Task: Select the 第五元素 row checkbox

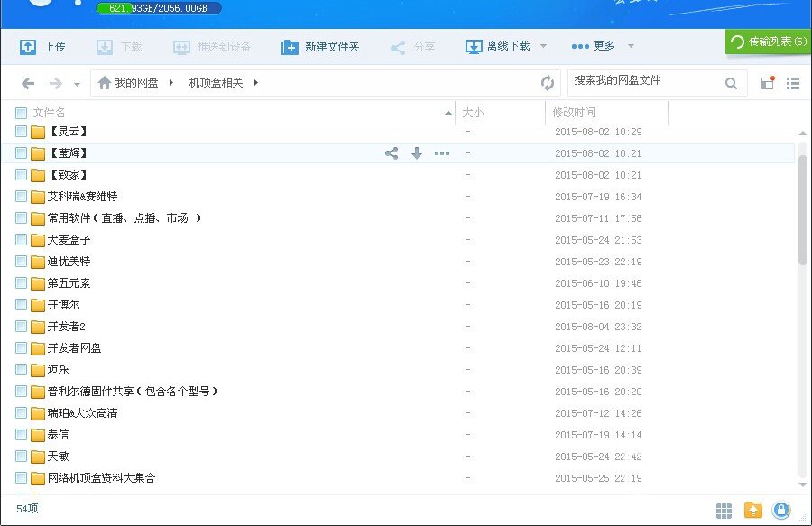Action: [21, 283]
